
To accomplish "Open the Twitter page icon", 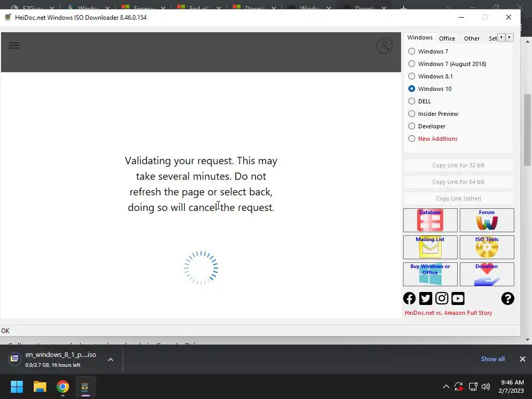I will (x=425, y=299).
